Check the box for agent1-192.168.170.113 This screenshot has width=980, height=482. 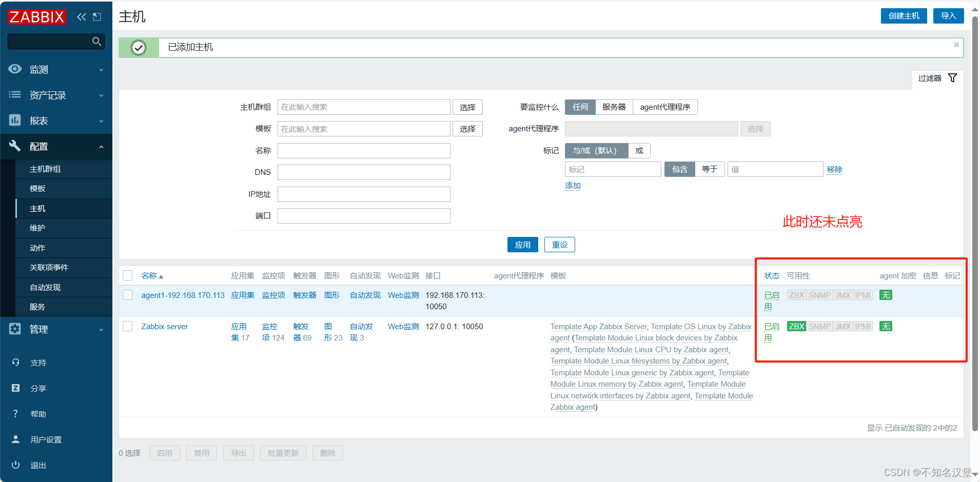128,295
